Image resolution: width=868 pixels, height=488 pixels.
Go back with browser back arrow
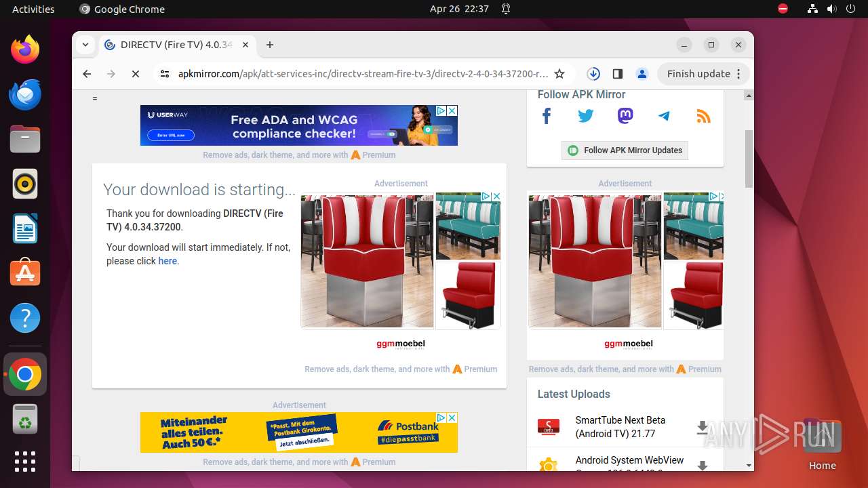point(87,74)
